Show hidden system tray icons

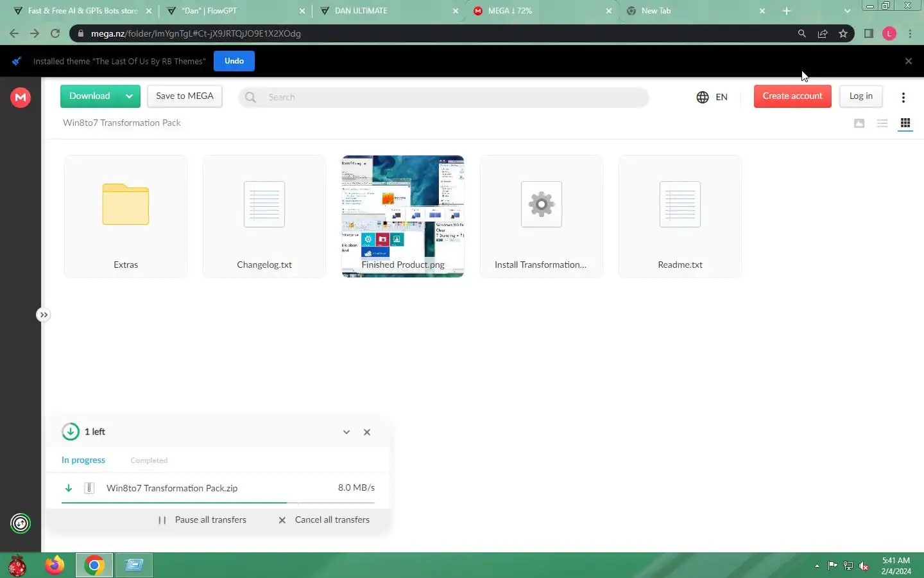(x=817, y=566)
